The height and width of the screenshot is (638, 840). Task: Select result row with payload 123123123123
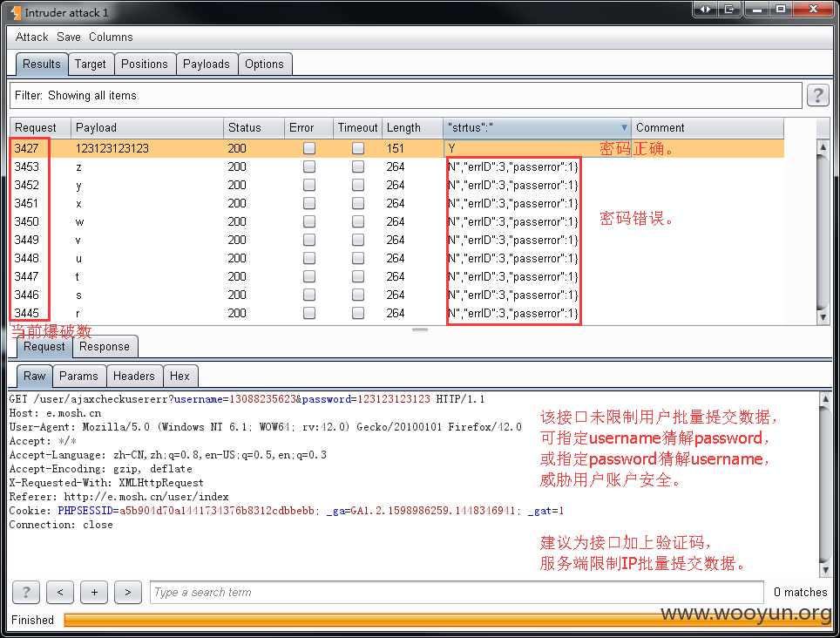(397, 148)
